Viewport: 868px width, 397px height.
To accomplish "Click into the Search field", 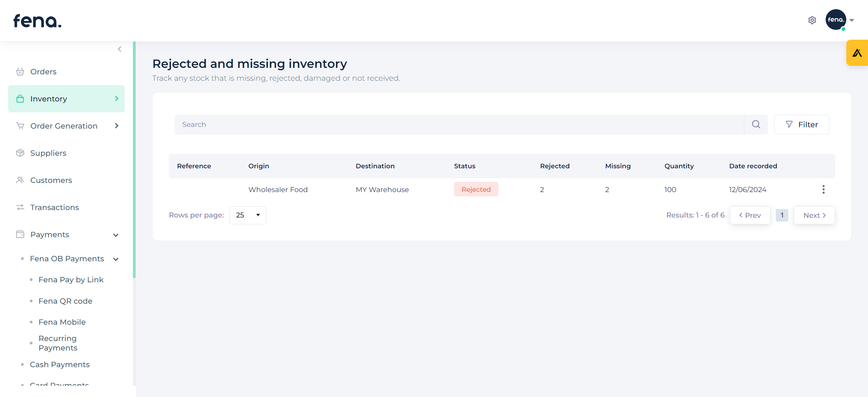I will 459,125.
